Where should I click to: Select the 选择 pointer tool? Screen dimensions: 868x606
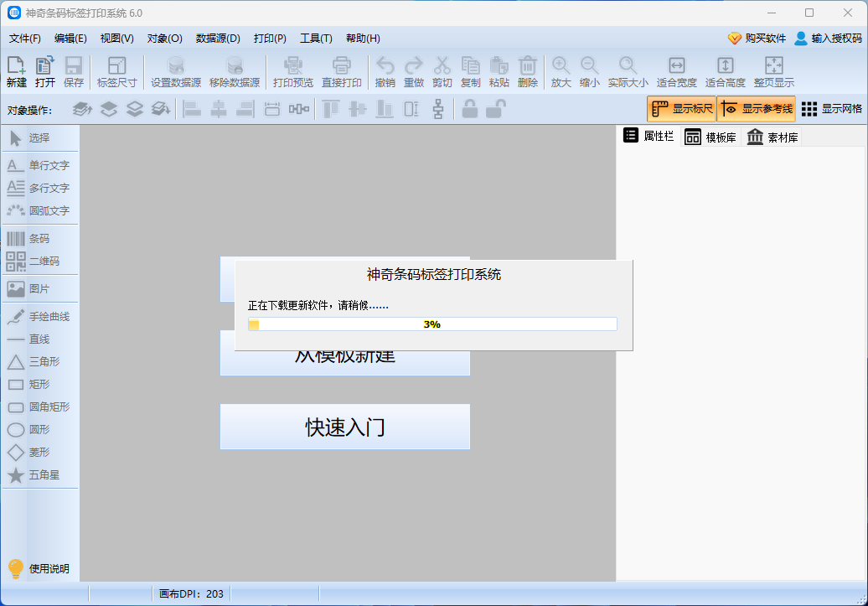(40, 138)
